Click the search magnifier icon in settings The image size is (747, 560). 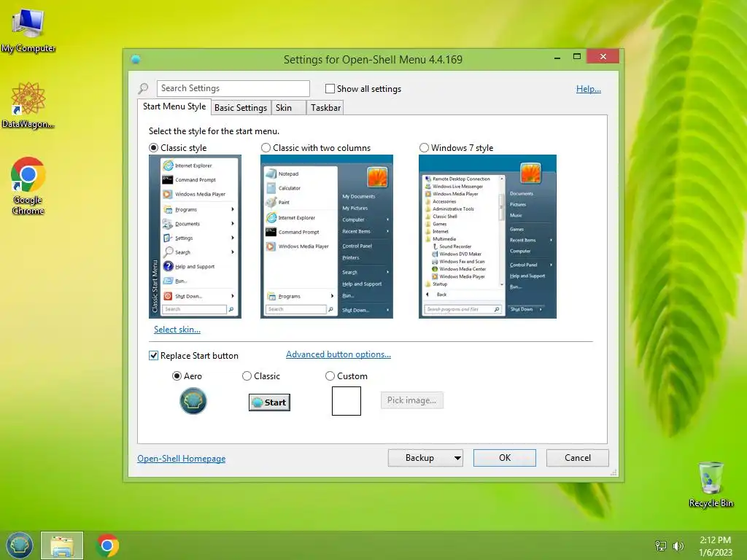pos(144,88)
